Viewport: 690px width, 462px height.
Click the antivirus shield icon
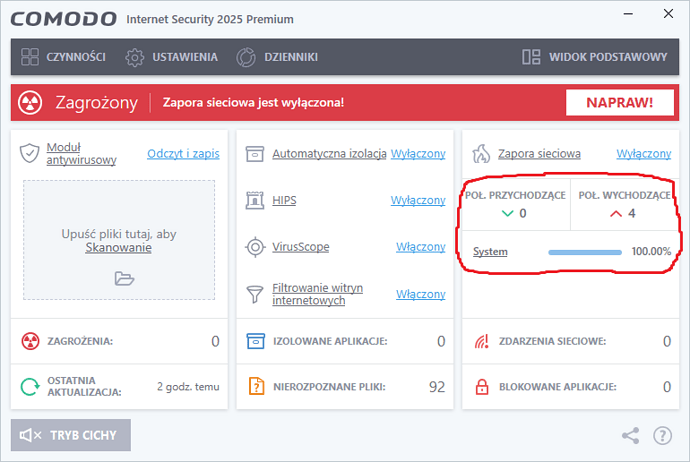29,153
